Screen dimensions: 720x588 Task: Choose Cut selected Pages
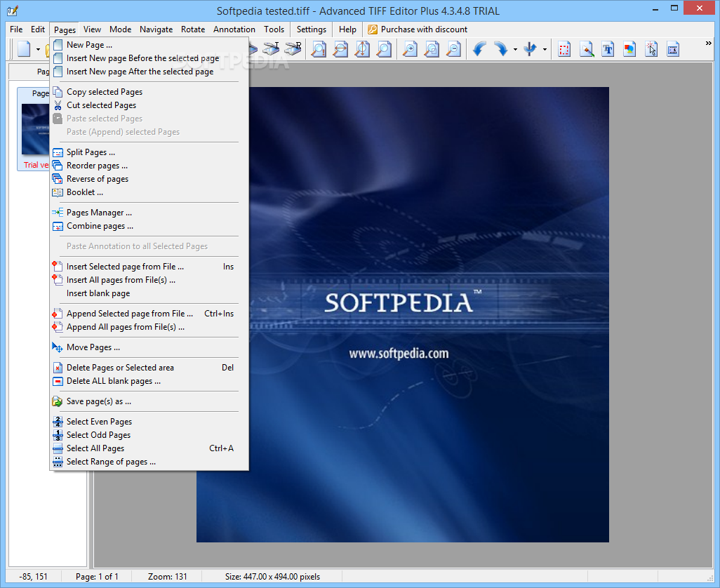click(x=149, y=105)
